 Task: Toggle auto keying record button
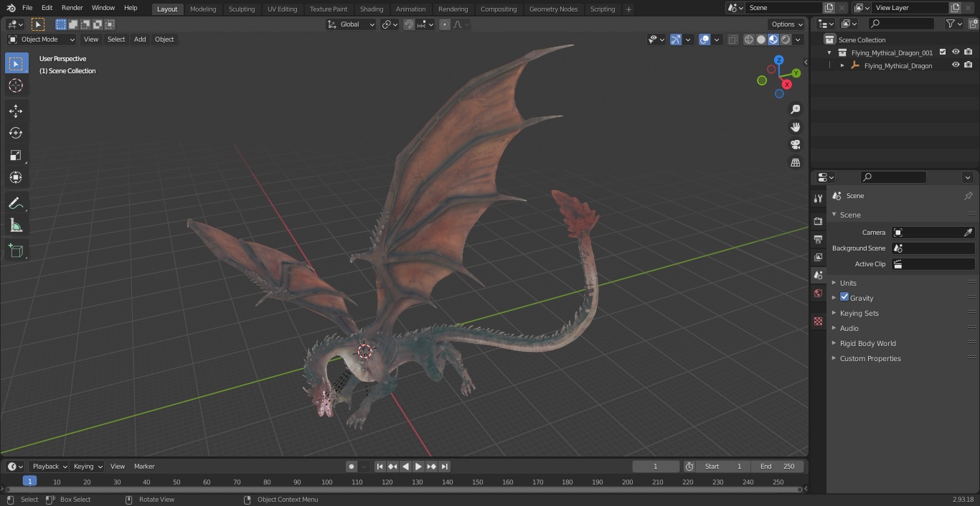(352, 467)
